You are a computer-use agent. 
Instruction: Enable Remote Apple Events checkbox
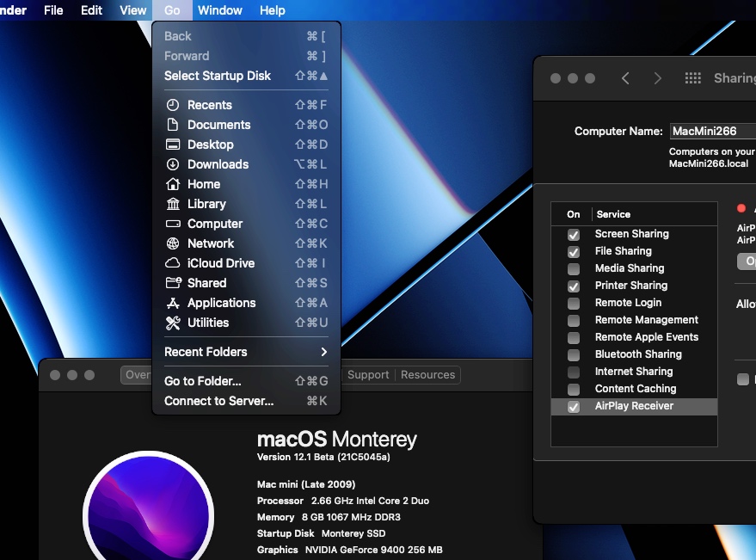click(x=574, y=338)
